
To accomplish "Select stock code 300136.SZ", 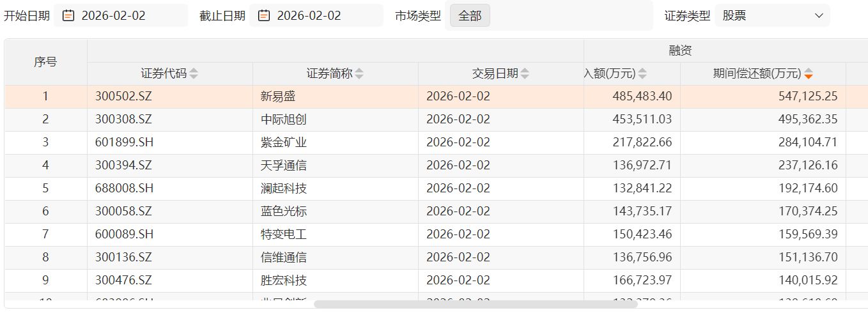I will coord(125,258).
